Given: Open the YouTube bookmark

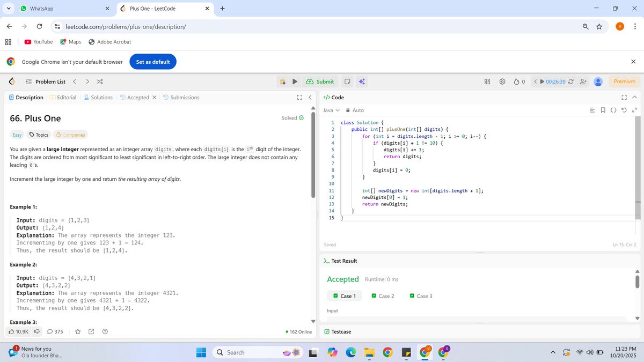Looking at the screenshot, I should click(x=39, y=42).
